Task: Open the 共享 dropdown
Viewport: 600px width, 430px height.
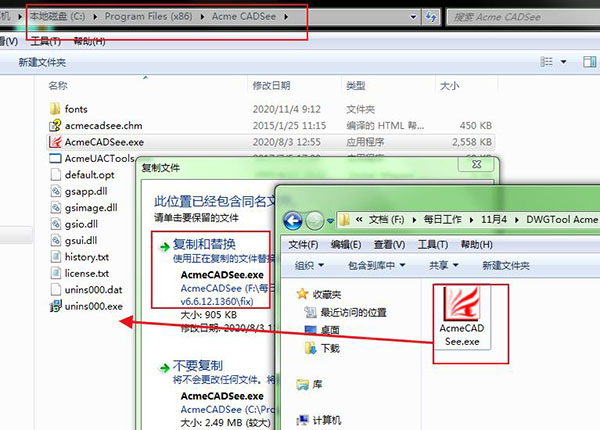Action: click(443, 265)
